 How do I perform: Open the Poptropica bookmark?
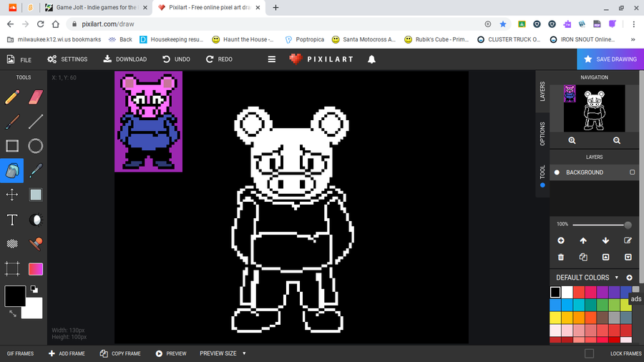point(304,39)
